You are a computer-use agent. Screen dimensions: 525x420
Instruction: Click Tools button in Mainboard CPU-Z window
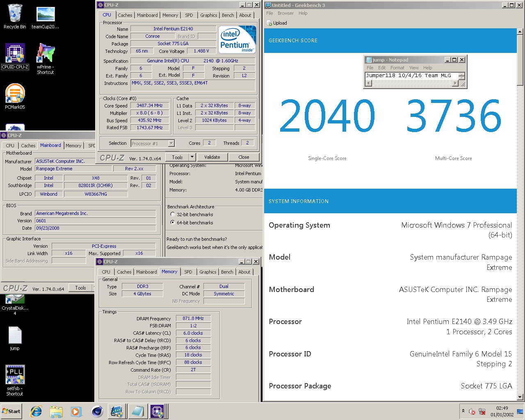[x=80, y=288]
